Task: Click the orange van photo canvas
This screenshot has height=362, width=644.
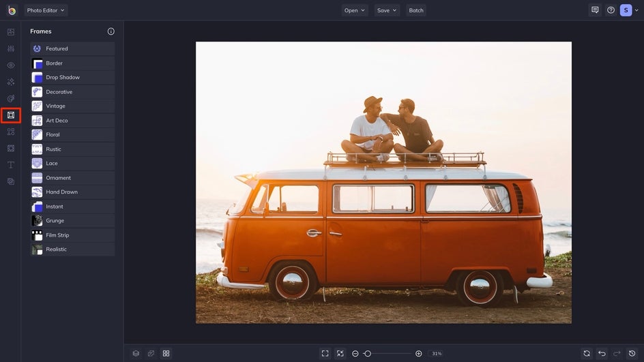Action: point(383,183)
